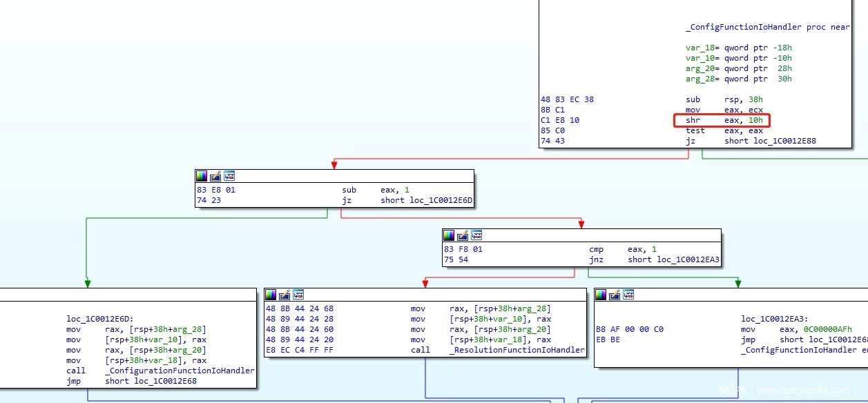Open color picker on _ResolutionFunctionIoHandler node
This screenshot has height=403, width=868.
(271, 295)
